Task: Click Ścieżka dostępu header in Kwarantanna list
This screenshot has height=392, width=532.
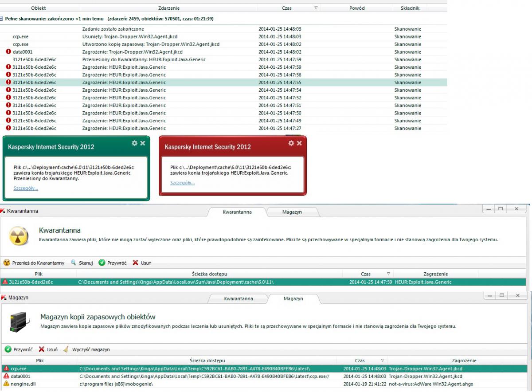Action: click(x=209, y=274)
